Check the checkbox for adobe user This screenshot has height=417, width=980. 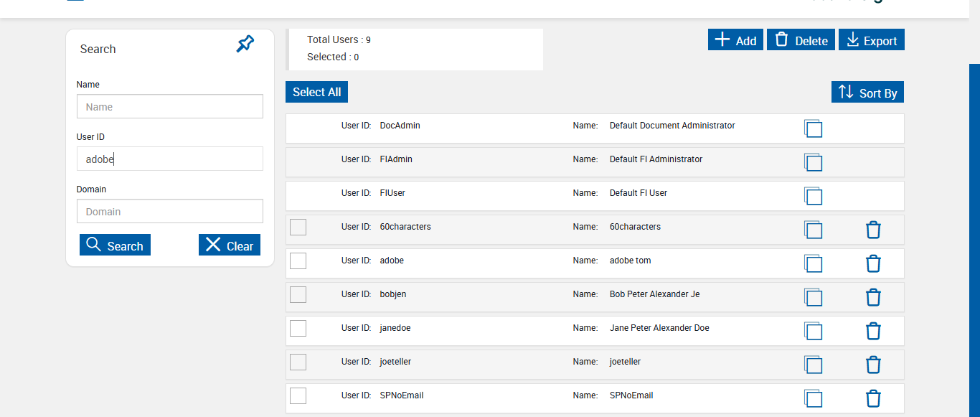tap(298, 261)
